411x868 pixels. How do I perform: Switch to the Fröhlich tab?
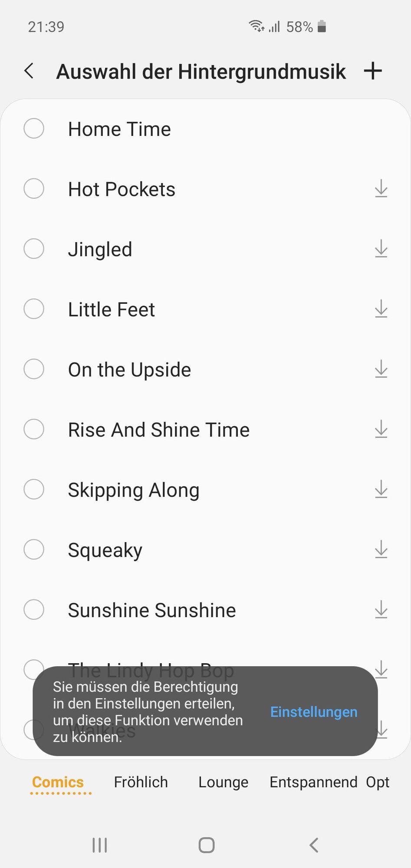pos(141,782)
